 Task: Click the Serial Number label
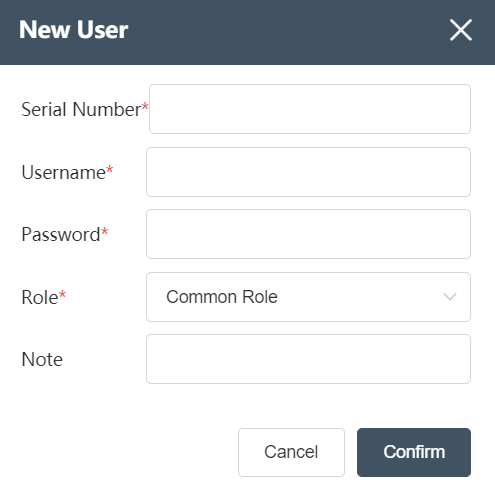(81, 109)
